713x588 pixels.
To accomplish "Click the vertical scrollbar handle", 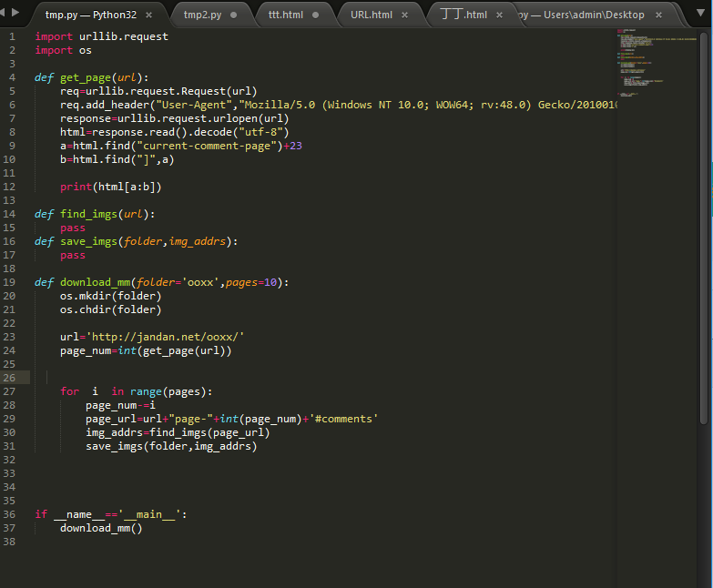I will (704, 228).
